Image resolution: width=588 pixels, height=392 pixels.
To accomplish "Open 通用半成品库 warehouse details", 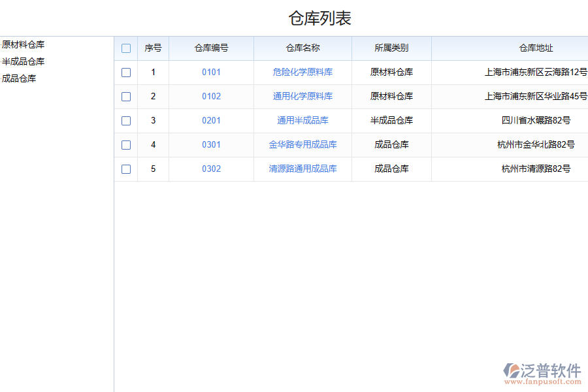I will point(302,120).
